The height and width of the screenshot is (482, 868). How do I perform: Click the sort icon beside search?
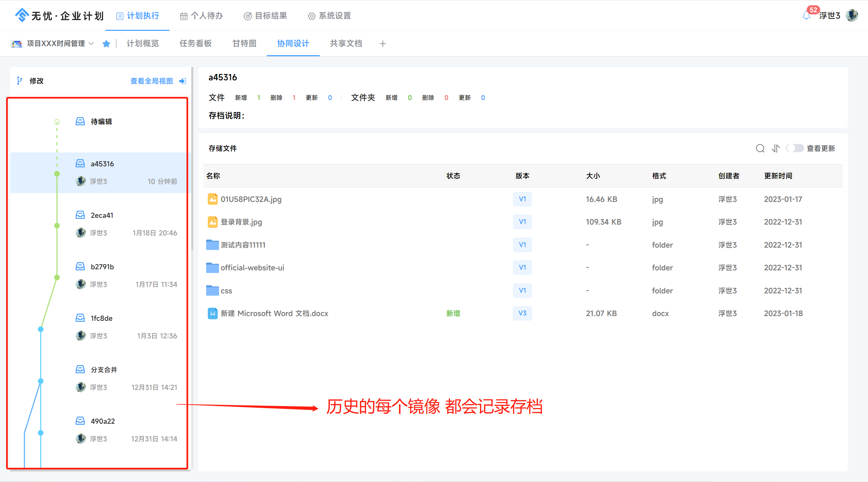click(x=775, y=148)
